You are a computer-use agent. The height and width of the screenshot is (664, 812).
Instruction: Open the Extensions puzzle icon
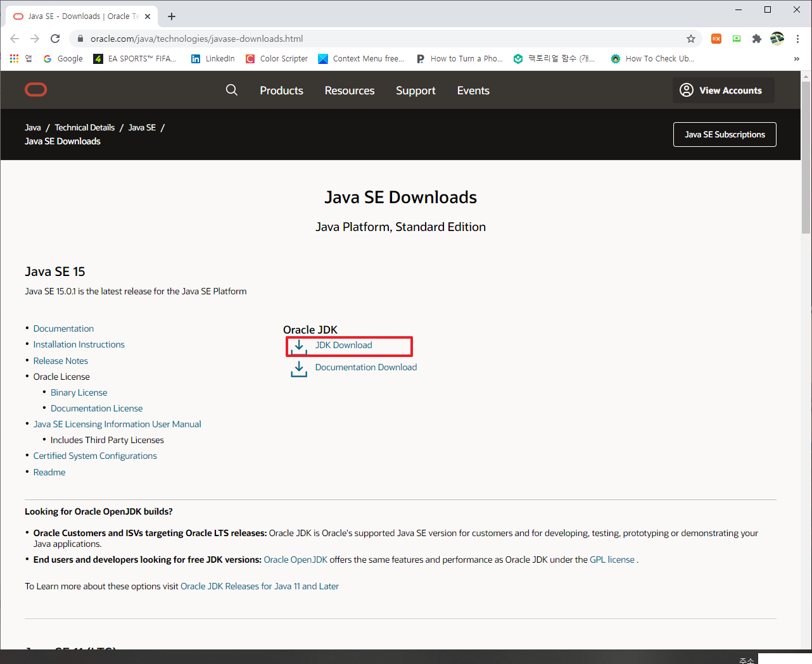pos(756,39)
